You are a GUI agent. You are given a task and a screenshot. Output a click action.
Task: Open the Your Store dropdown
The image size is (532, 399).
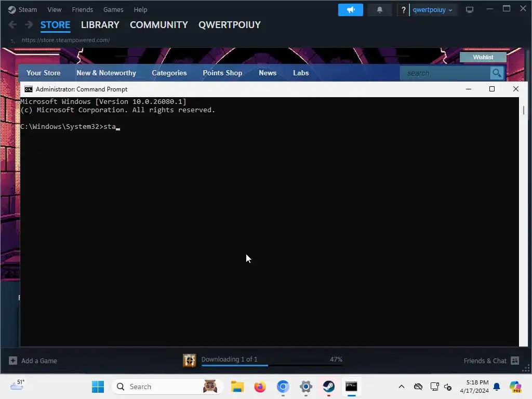pos(44,73)
